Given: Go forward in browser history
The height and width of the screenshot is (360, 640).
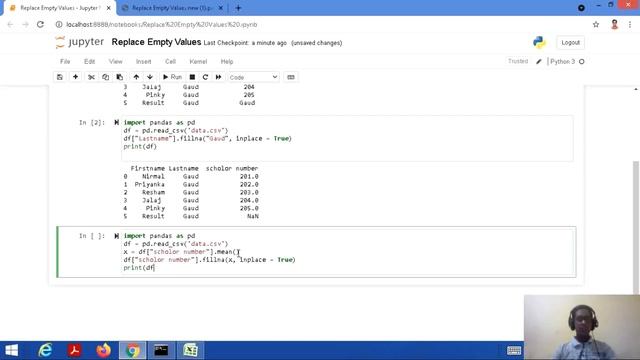Looking at the screenshot, I should 25,24.
